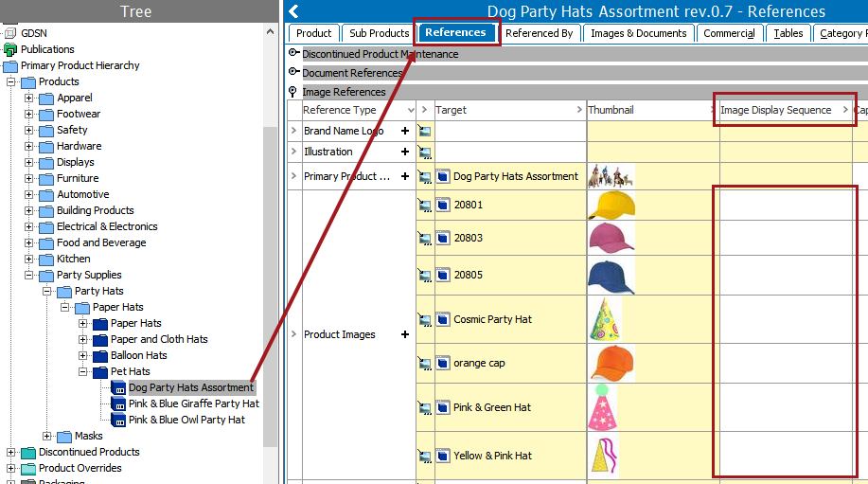Collapse the Party Supplies folder

[x=28, y=275]
